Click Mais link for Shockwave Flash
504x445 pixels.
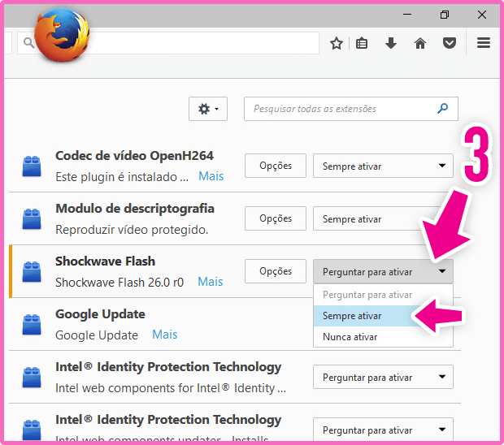coord(211,282)
